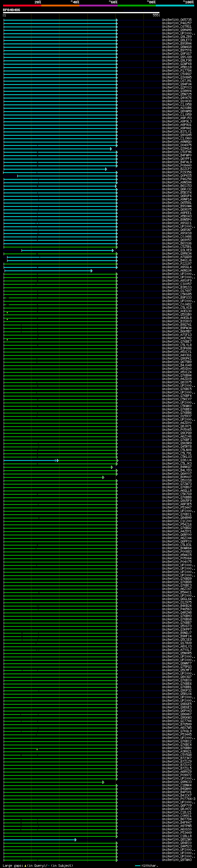This screenshot has width=197, height=868.
Task: Select hit UniRef100_Q38JJ4
Action: point(177,460)
